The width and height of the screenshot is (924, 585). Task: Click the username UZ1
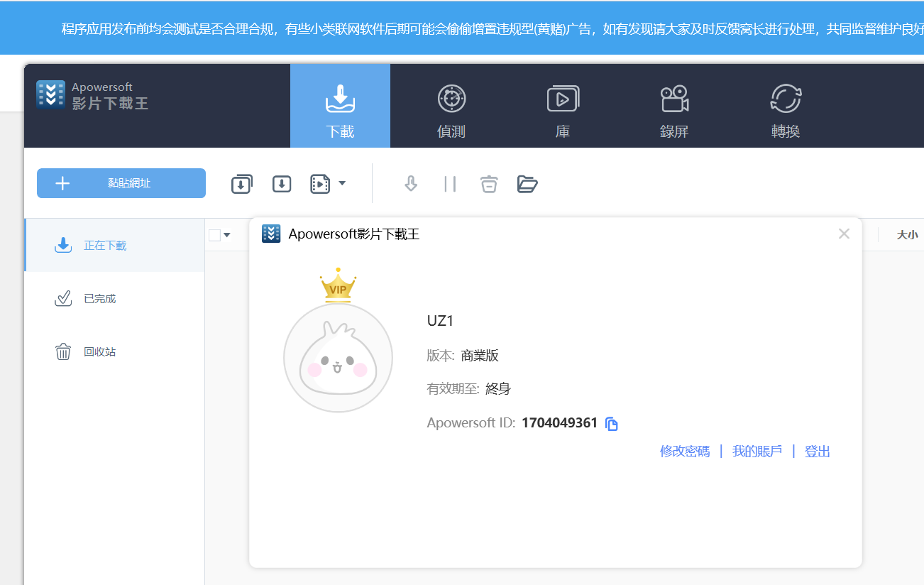tap(440, 320)
